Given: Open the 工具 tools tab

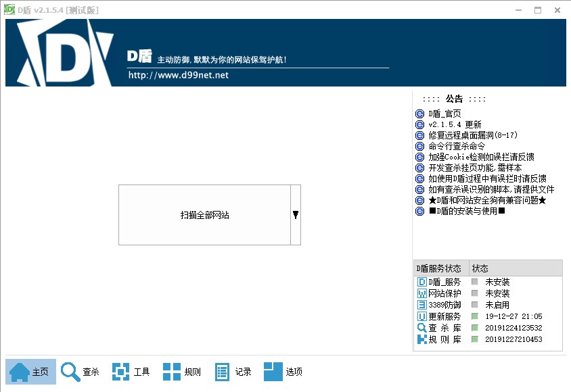Looking at the screenshot, I should [131, 372].
